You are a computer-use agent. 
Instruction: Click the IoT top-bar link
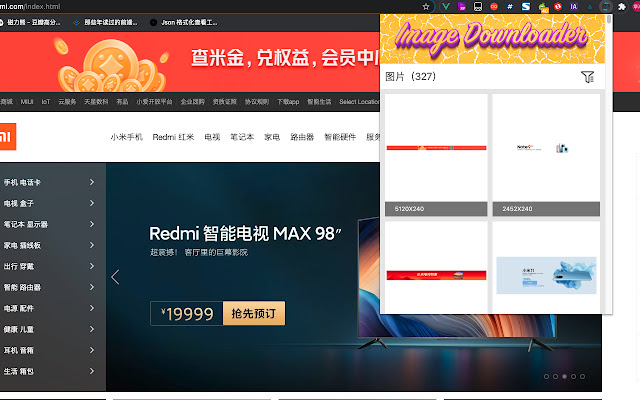[46, 102]
